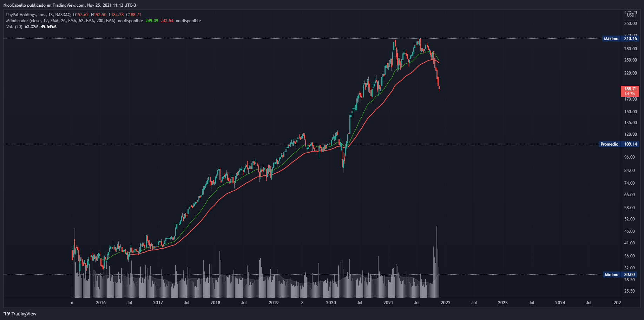Click the Mínimo price line label
Image resolution: width=644 pixels, height=320 pixels.
(611, 275)
